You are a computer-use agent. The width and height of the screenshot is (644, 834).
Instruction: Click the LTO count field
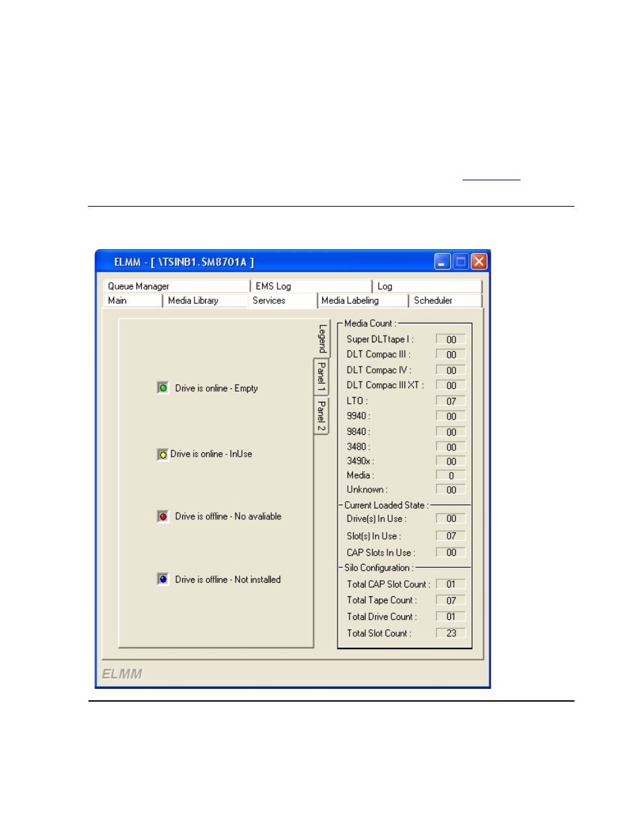451,401
